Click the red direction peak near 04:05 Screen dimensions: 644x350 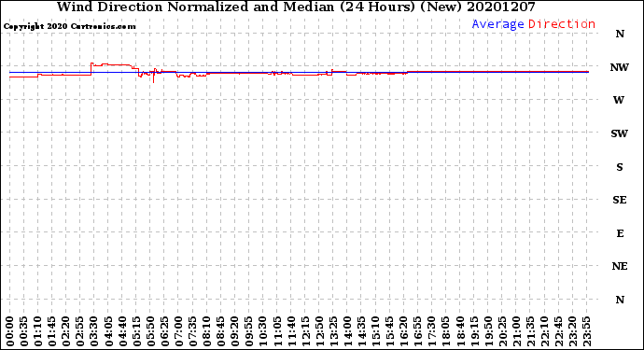click(x=105, y=64)
